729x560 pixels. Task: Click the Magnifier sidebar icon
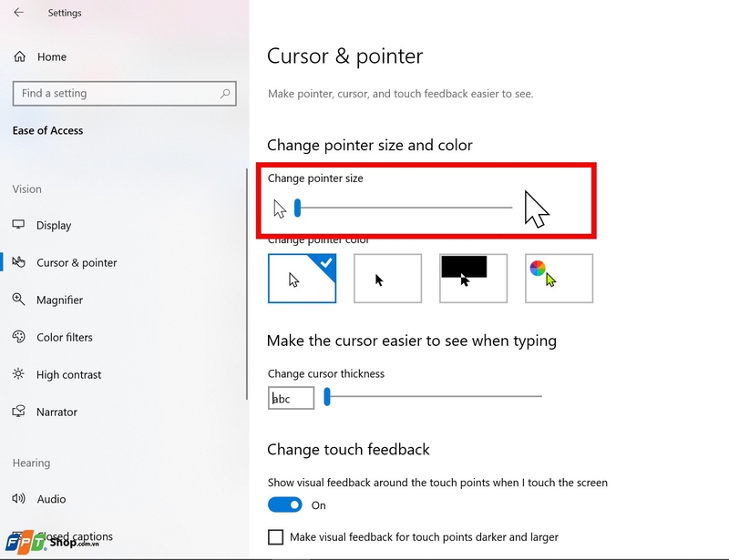[x=18, y=300]
